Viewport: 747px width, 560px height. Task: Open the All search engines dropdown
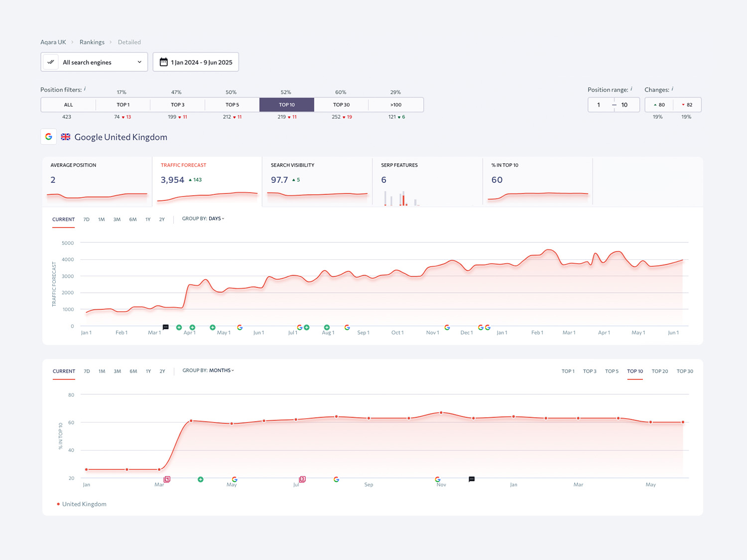coord(94,62)
